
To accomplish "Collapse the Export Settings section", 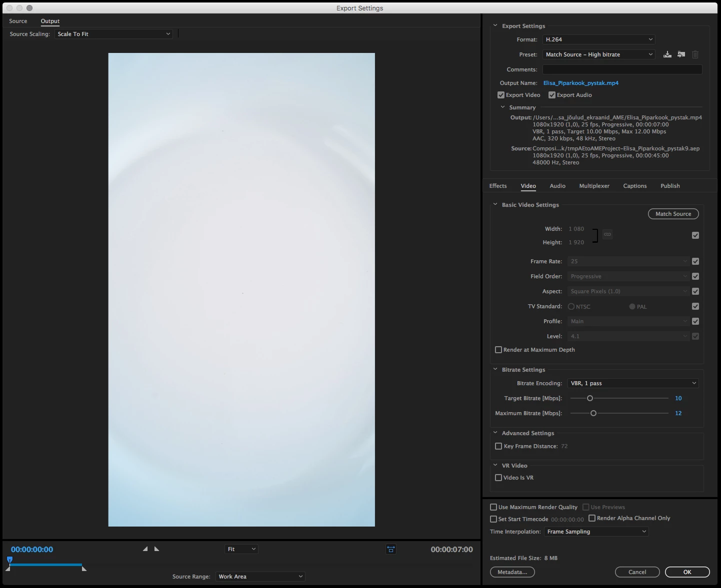I will [495, 25].
